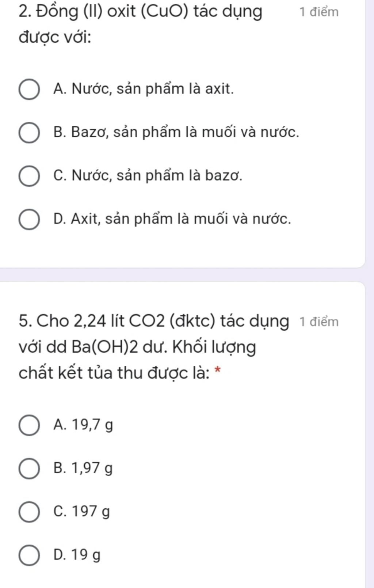
Task: Click the answer text "D. Axit, sản phẩm là muối và nước."
Action: coord(172,219)
